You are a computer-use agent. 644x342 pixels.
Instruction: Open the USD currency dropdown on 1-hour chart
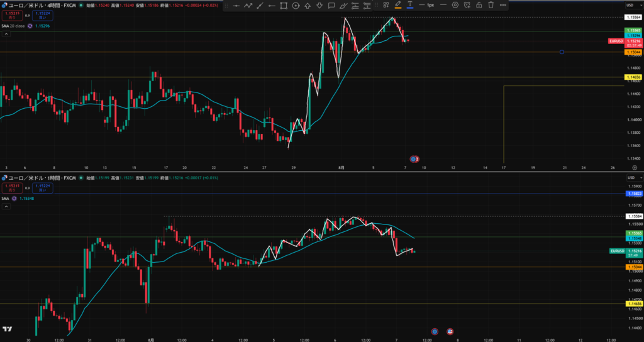pyautogui.click(x=634, y=178)
